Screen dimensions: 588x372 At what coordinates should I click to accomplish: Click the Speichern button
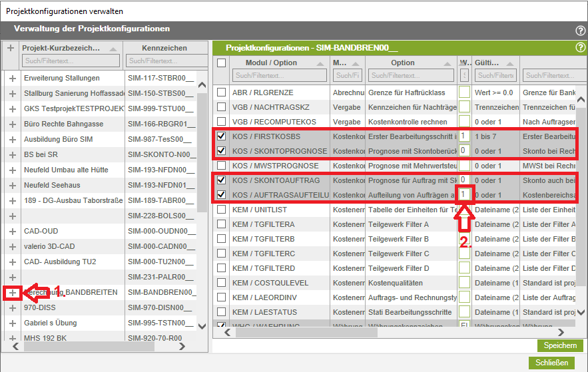point(559,345)
